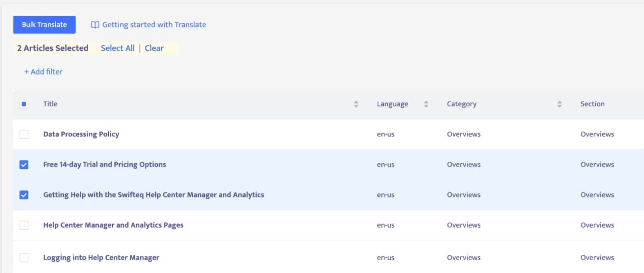Check the Data Processing Policy row
Viewport: 644px width, 273px height.
coord(24,134)
